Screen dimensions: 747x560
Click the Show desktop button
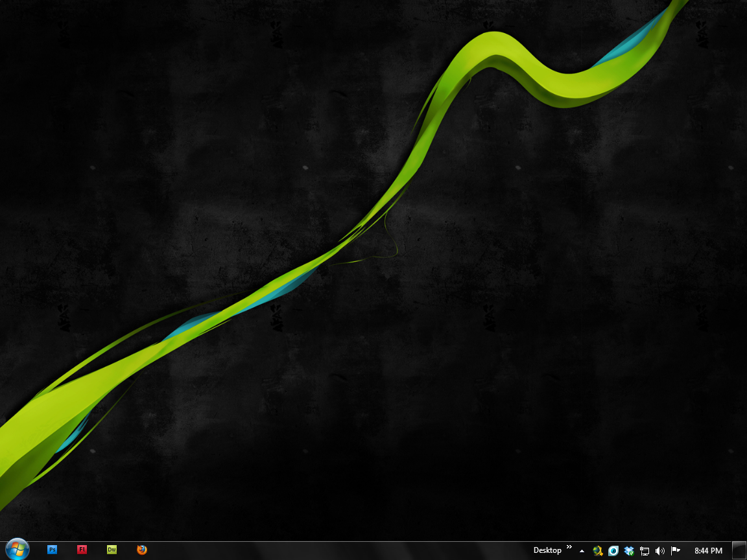click(x=739, y=551)
